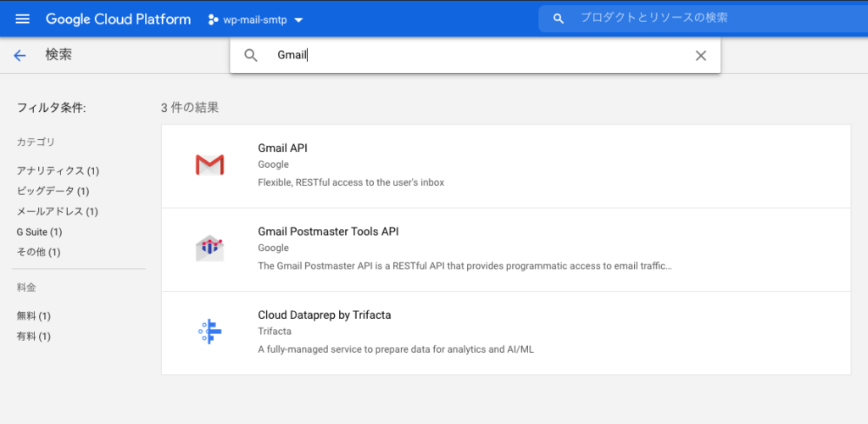
Task: Select the 無料 pricing filter
Action: 34,316
